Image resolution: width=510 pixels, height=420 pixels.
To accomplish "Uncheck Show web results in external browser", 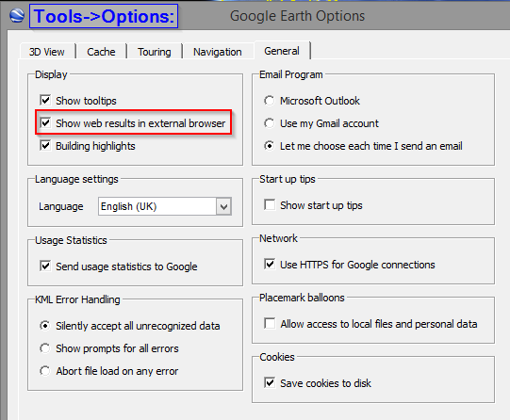I will coord(45,123).
